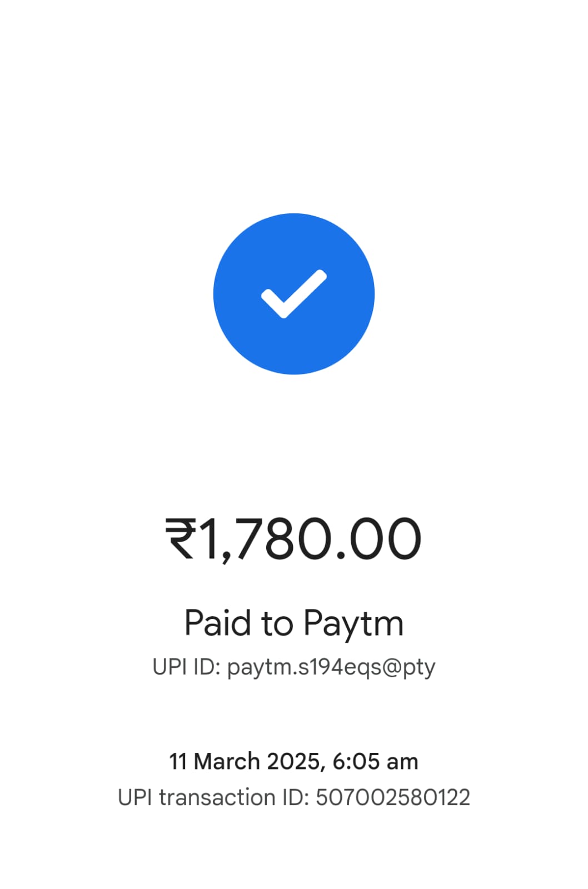The width and height of the screenshot is (588, 889).
Task: Click the 11 March 2025 date
Action: coord(247,762)
